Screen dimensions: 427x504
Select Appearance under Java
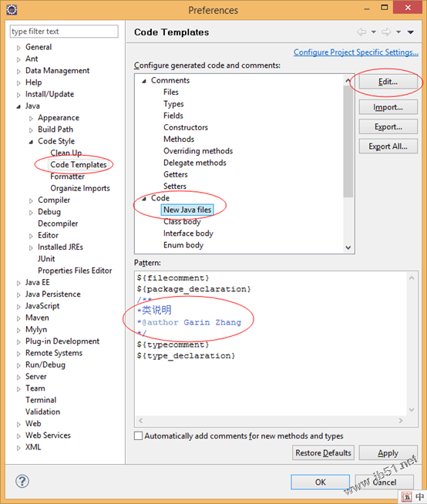[59, 118]
